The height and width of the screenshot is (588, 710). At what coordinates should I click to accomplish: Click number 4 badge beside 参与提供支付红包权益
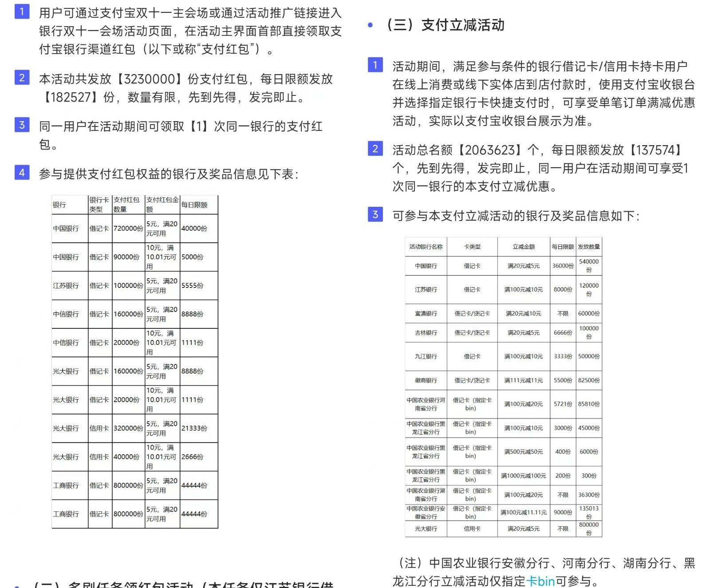click(22, 172)
